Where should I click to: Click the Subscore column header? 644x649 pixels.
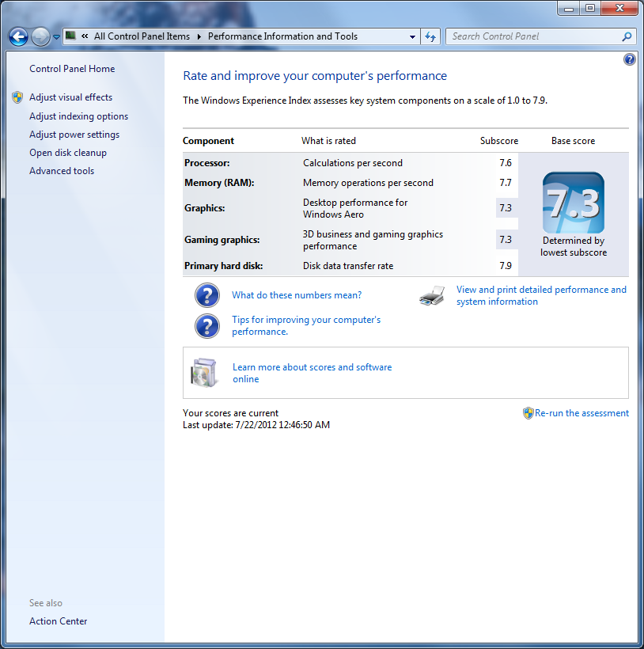coord(498,141)
